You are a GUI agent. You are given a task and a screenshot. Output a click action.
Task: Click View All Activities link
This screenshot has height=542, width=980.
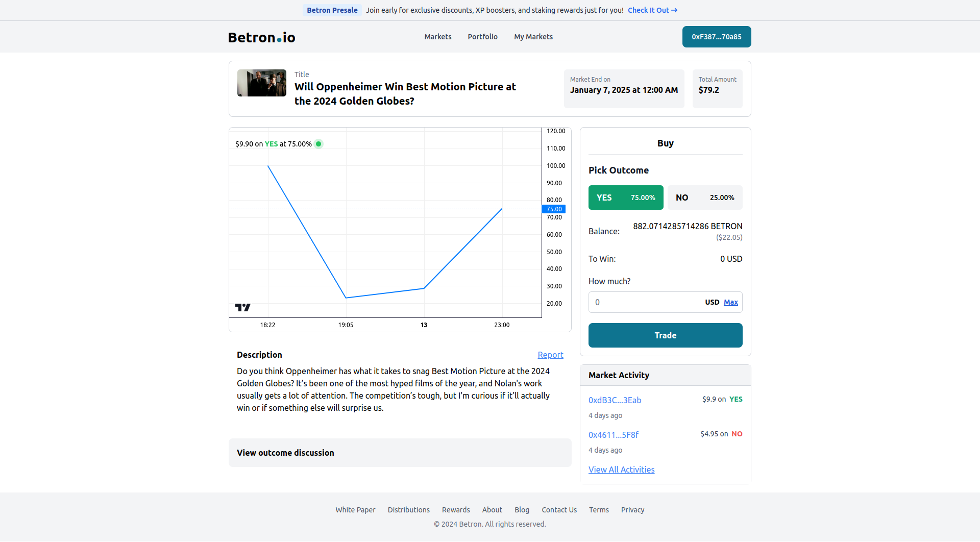pos(621,470)
